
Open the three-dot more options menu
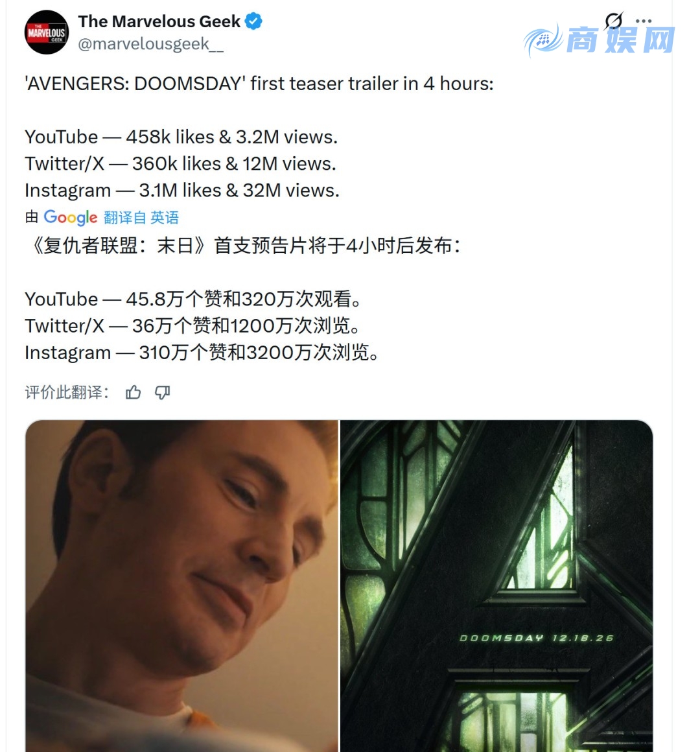coord(644,21)
